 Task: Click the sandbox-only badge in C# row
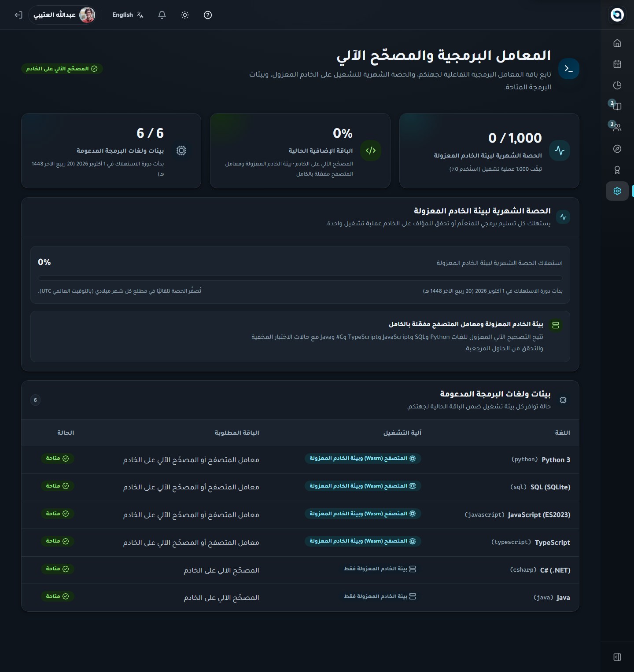(380, 569)
